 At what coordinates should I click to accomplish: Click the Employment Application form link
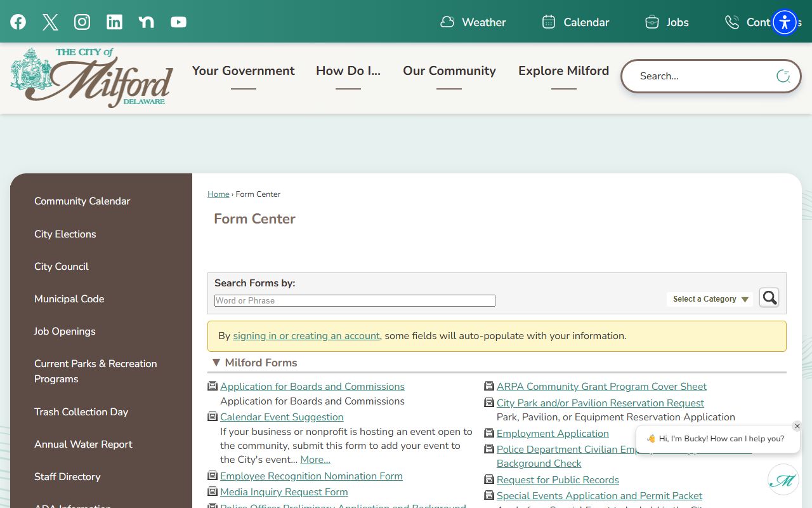pos(553,434)
